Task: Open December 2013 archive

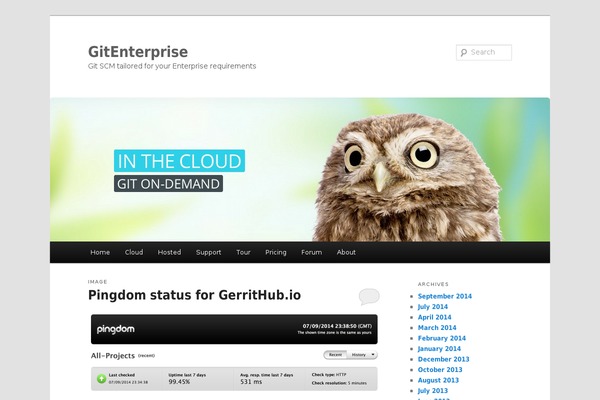Action: (x=443, y=359)
